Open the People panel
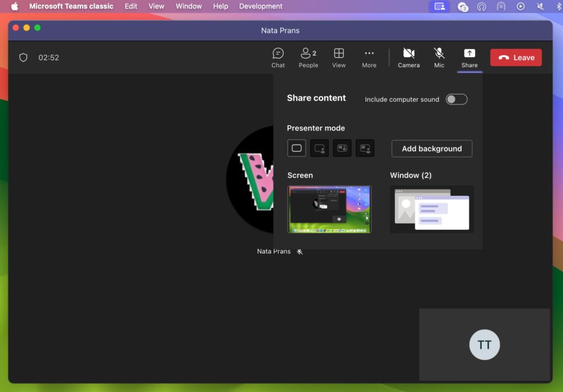This screenshot has height=392, width=563. point(308,57)
